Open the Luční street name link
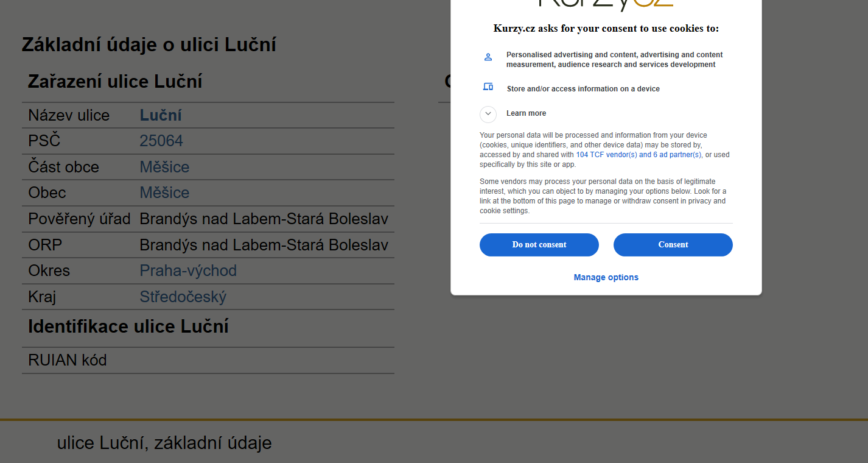This screenshot has height=463, width=868. pyautogui.click(x=161, y=115)
